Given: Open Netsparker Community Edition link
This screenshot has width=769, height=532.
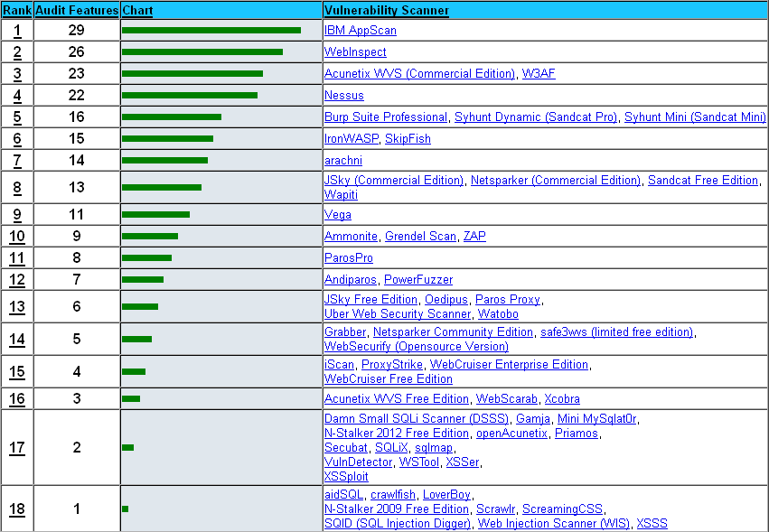Looking at the screenshot, I should [453, 332].
